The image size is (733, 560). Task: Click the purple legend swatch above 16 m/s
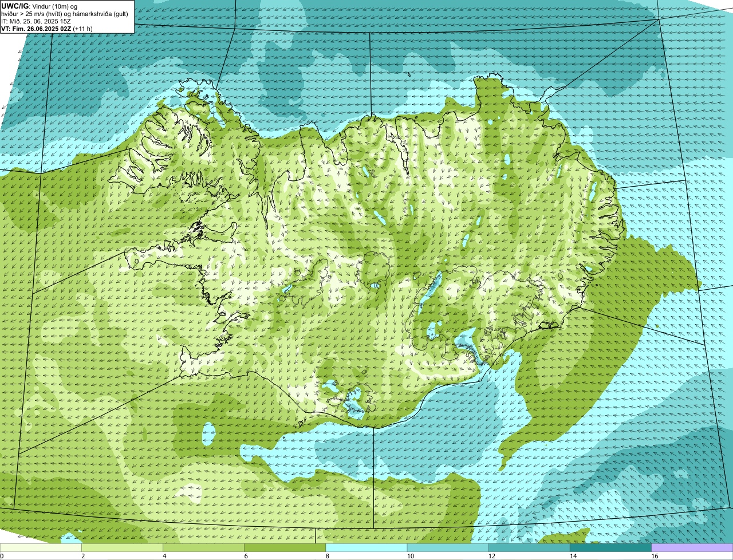(692, 547)
